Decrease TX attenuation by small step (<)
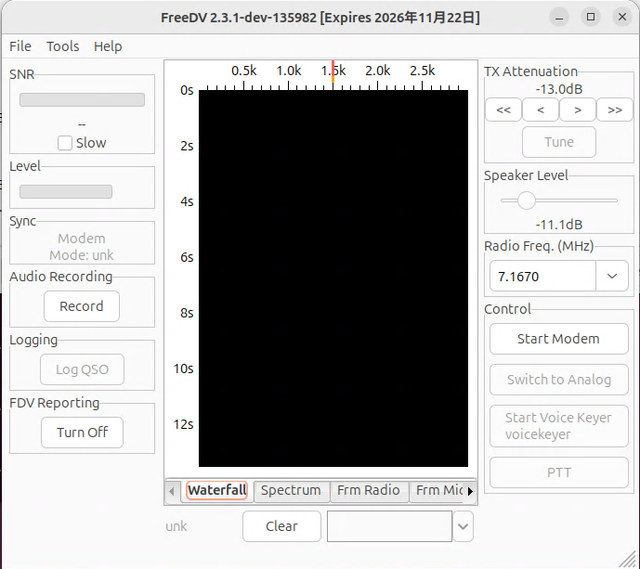 tap(540, 110)
